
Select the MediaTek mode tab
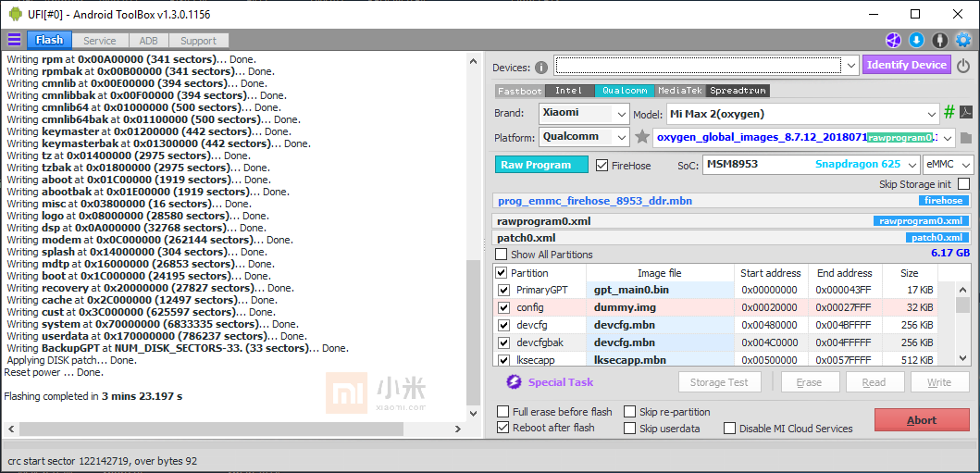680,91
